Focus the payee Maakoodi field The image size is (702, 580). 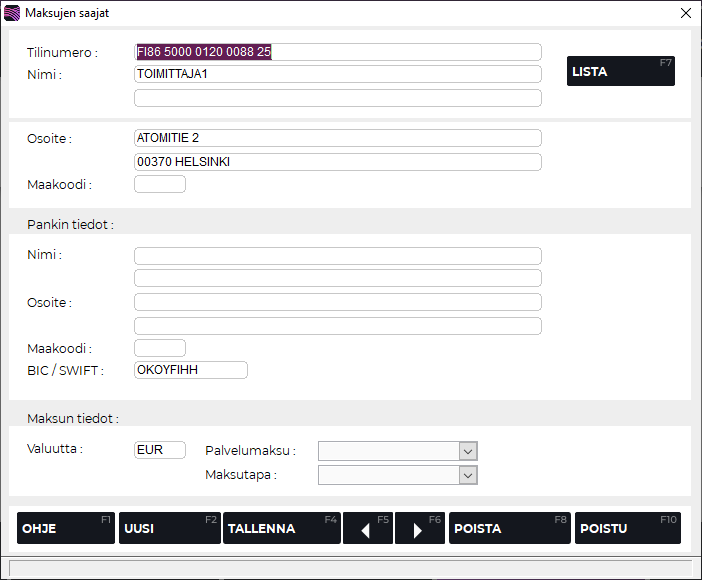(160, 184)
